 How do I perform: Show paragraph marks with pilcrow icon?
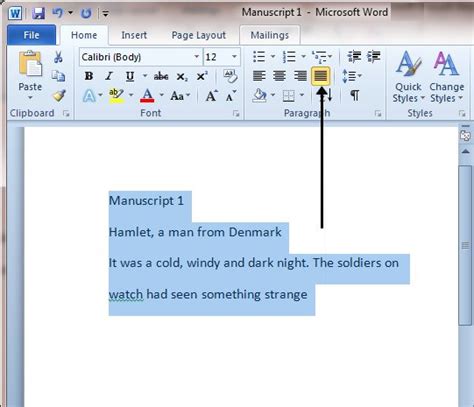click(x=355, y=96)
